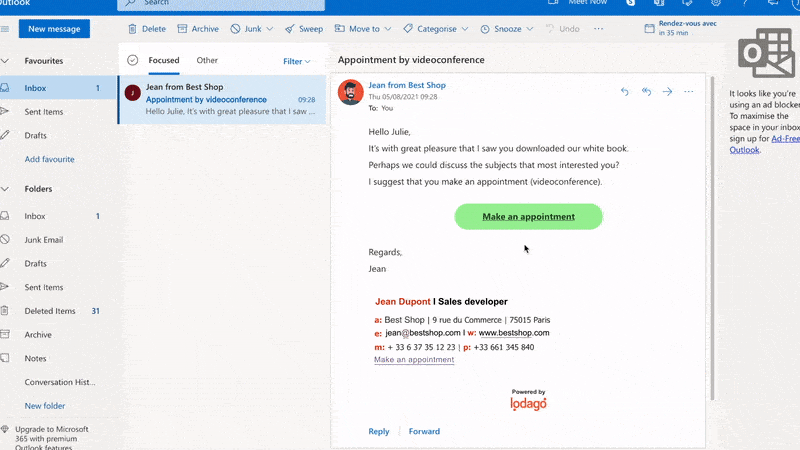Click the Forward arrow icon in email header
Viewport: 800px width, 450px height.
click(667, 91)
